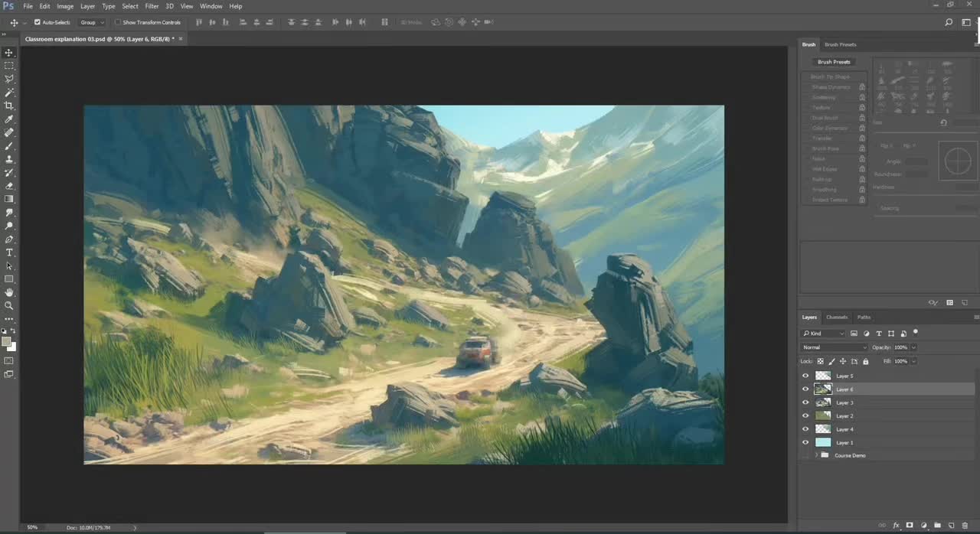Click the background color swatch
Viewport: 980px width, 534px height.
click(x=12, y=347)
